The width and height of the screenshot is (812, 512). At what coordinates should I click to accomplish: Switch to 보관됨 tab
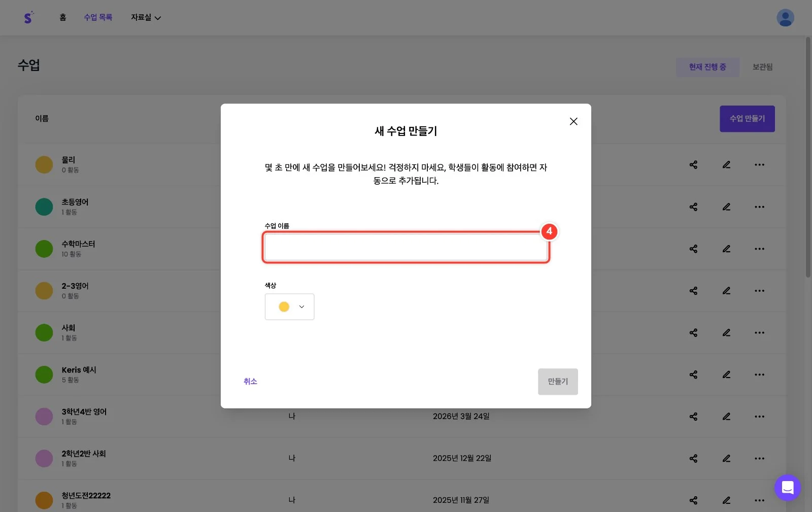762,67
